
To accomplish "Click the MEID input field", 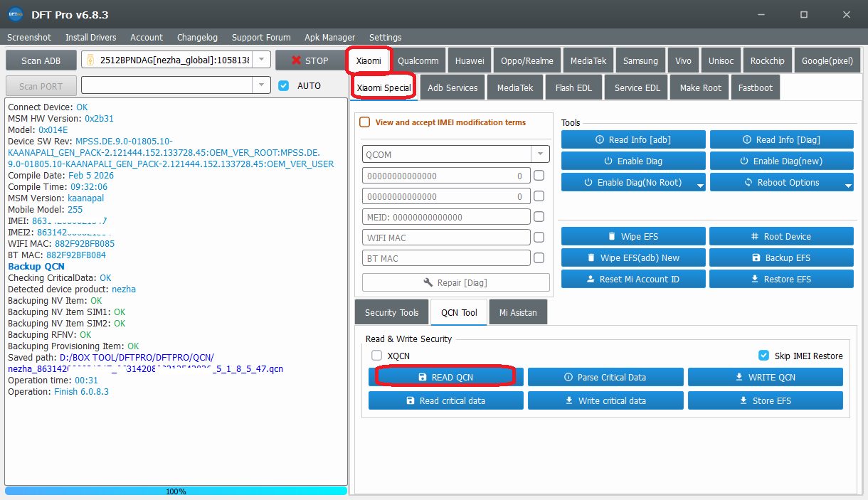I will [x=446, y=217].
